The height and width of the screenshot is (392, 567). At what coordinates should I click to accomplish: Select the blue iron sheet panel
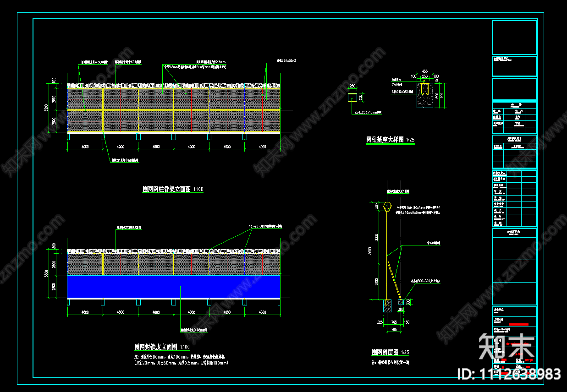(173, 287)
